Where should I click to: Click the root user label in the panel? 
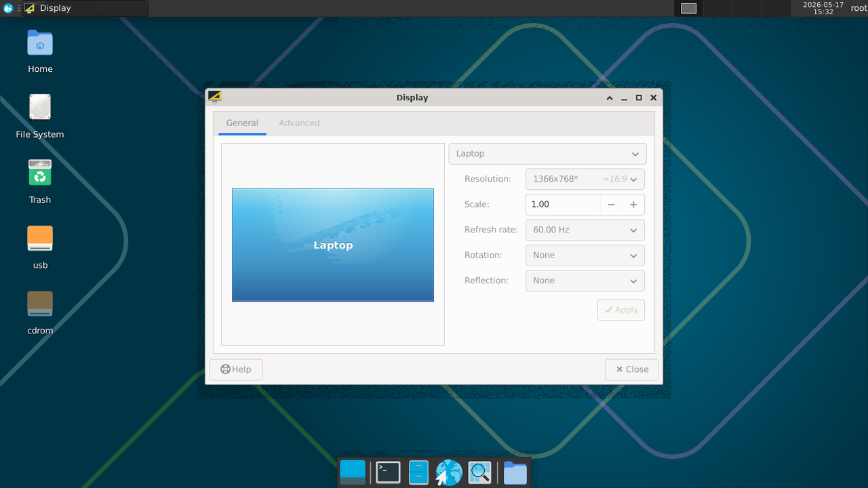[x=859, y=8]
